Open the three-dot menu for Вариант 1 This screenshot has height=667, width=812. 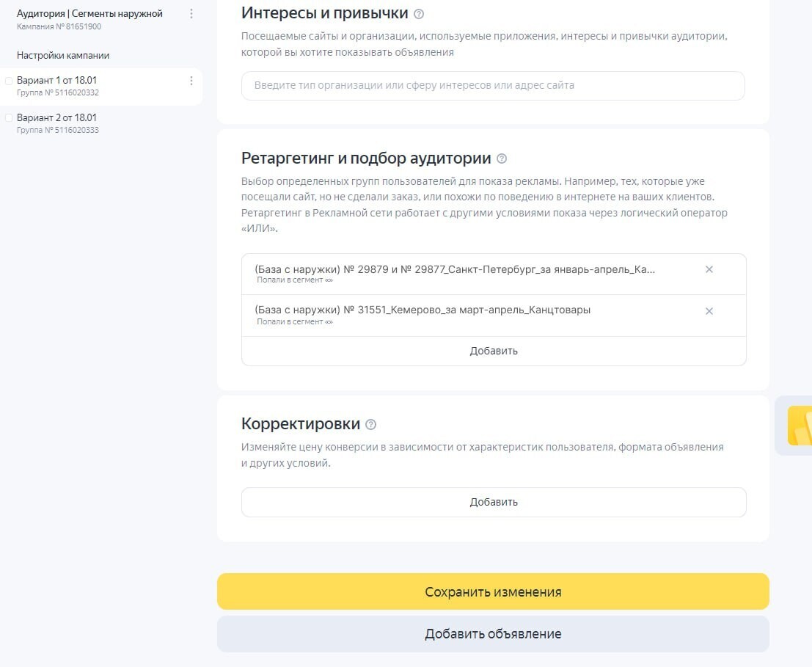click(x=191, y=81)
